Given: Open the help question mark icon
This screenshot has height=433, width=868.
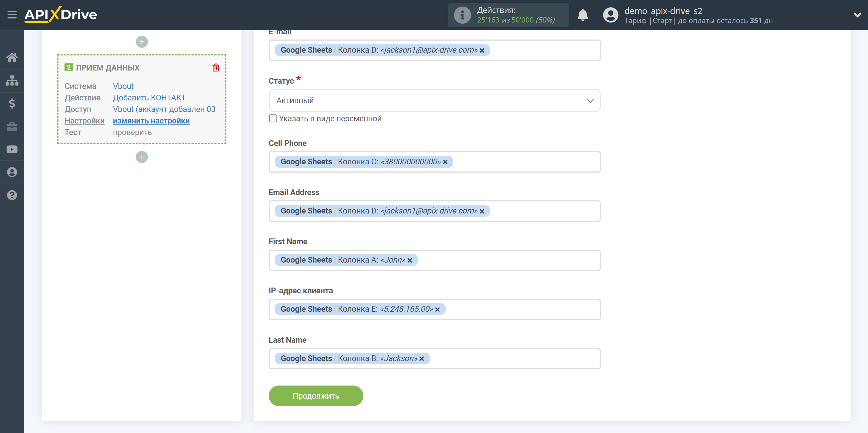Looking at the screenshot, I should (12, 195).
